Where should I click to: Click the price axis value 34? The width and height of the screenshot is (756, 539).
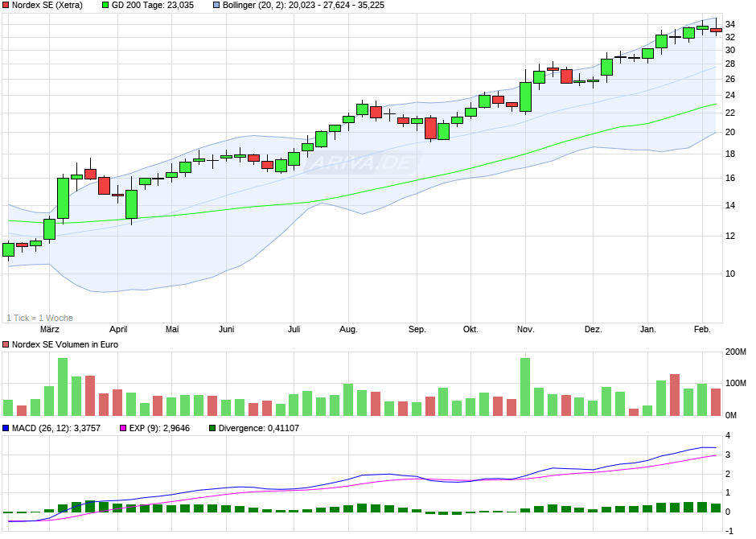[730, 25]
